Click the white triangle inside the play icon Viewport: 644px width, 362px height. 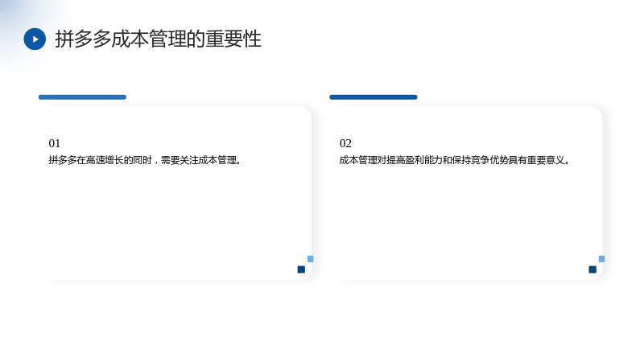(x=35, y=39)
